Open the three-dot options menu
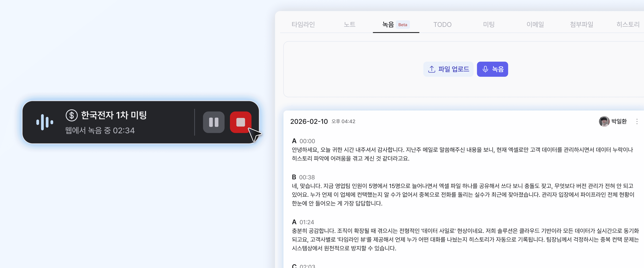 [637, 121]
